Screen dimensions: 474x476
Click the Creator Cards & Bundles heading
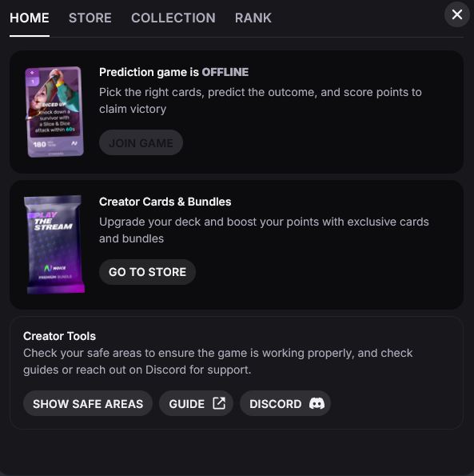click(x=165, y=202)
